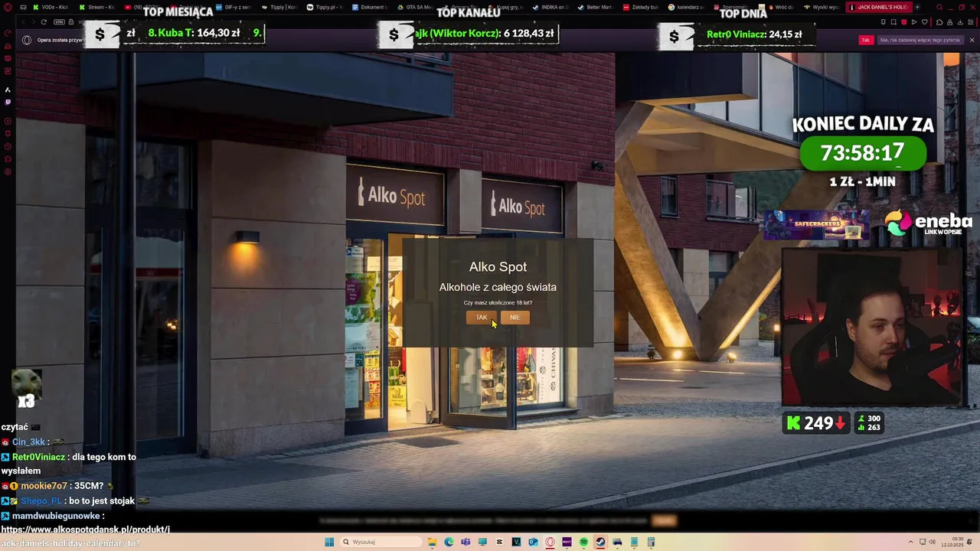Click chat username Retr0Viniacz

coord(38,457)
